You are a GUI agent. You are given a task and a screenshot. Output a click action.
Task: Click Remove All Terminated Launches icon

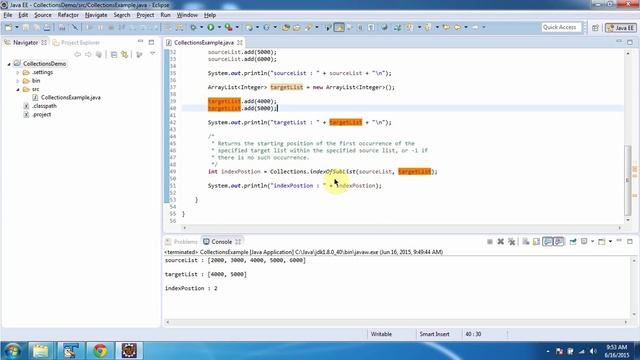pyautogui.click(x=511, y=242)
